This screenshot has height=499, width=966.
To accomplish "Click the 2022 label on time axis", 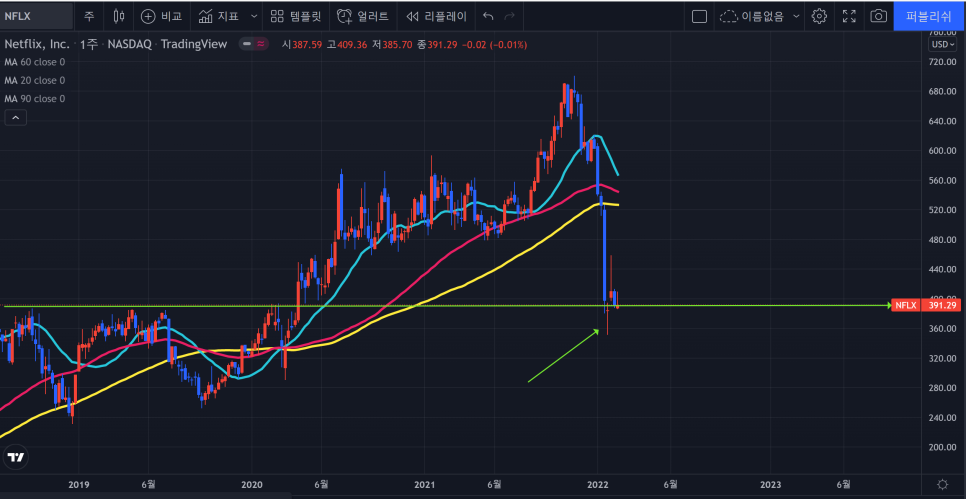I will point(598,484).
